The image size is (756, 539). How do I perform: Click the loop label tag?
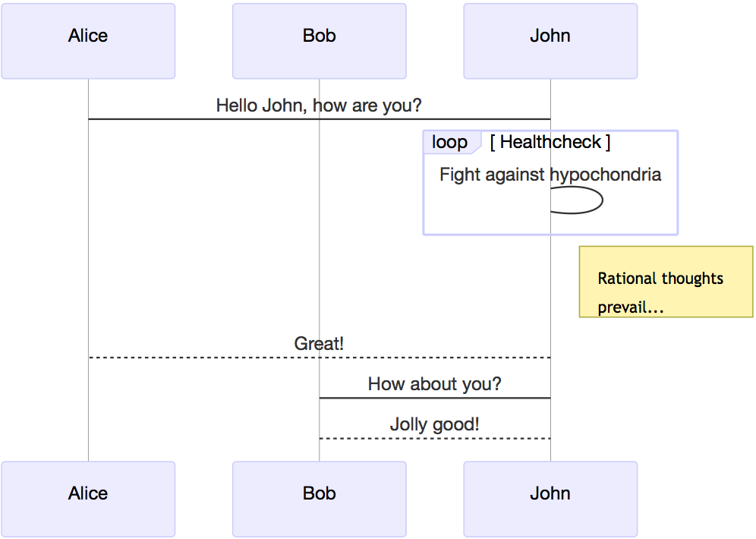pos(452,142)
